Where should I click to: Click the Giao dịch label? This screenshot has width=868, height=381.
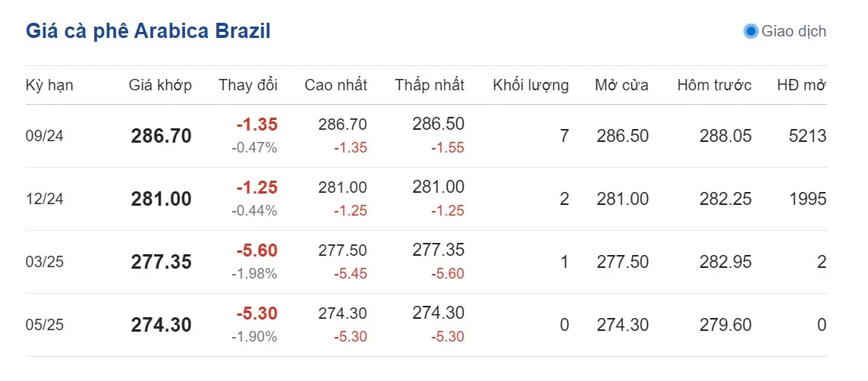[794, 32]
